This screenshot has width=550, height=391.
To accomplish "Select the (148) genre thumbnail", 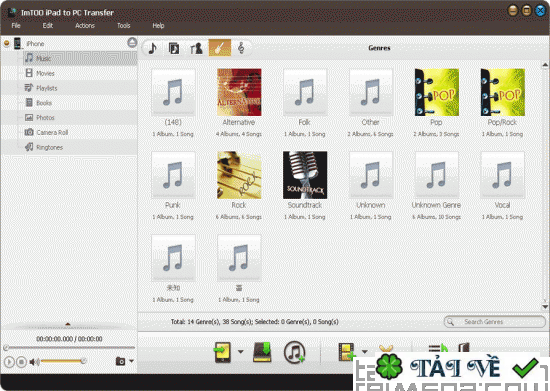I will tap(173, 92).
